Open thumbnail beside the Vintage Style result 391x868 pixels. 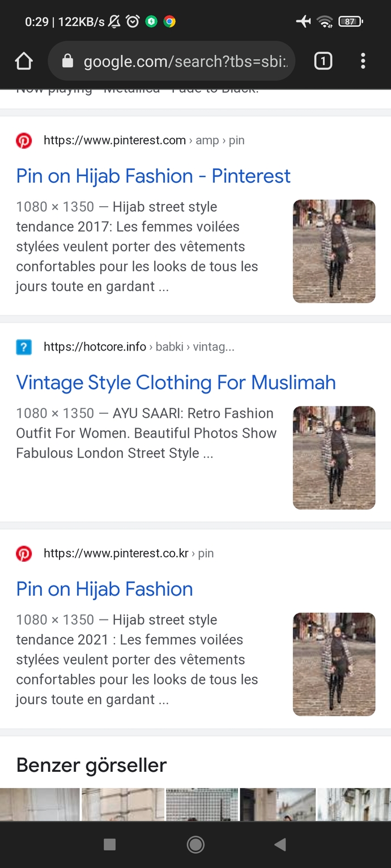click(334, 457)
